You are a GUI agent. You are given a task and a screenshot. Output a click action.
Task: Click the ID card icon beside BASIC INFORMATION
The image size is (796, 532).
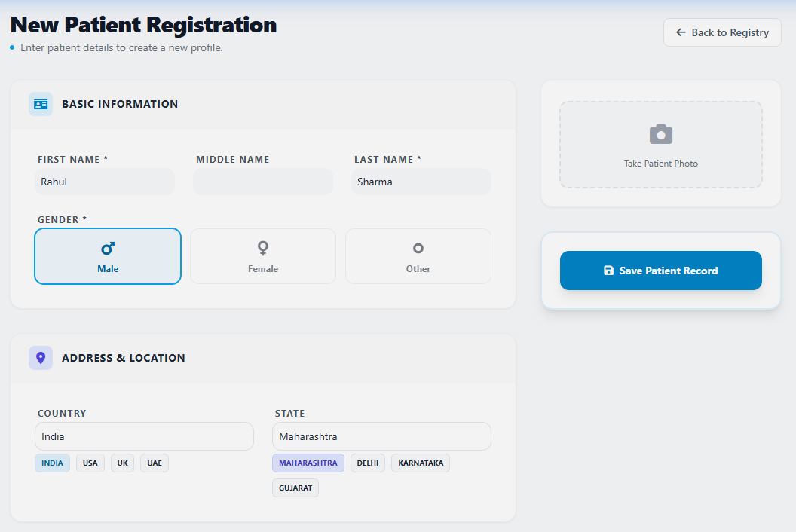41,103
